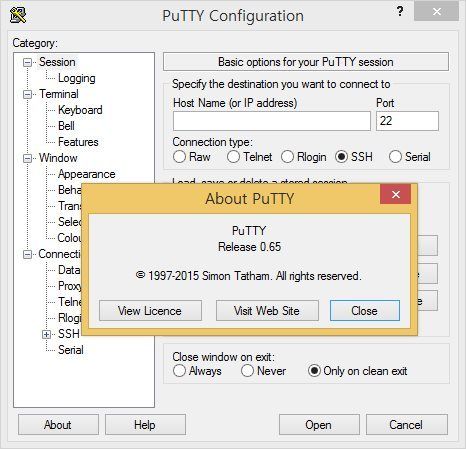
Task: Expand the SSH tree node
Action: point(47,334)
